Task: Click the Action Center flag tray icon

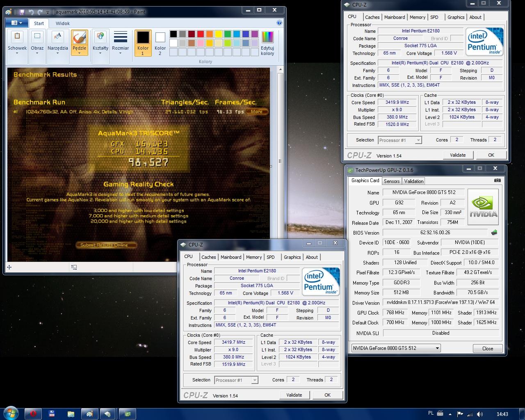Action: 460,414
